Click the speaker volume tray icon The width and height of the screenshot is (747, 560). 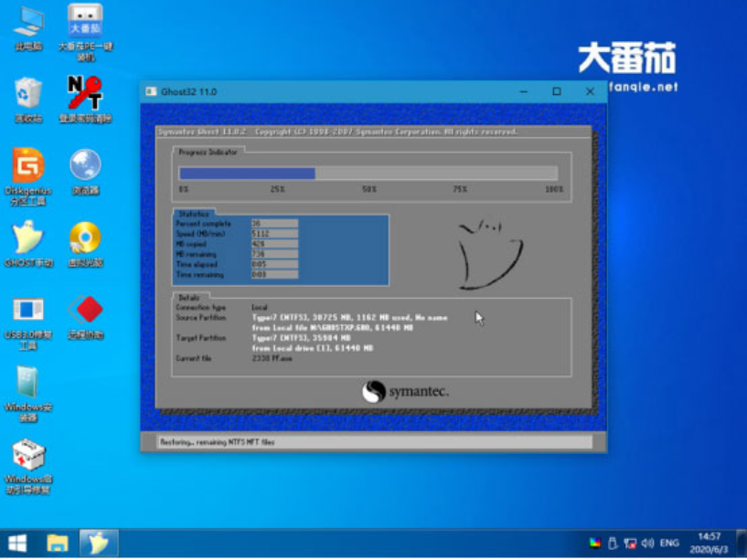(x=646, y=544)
